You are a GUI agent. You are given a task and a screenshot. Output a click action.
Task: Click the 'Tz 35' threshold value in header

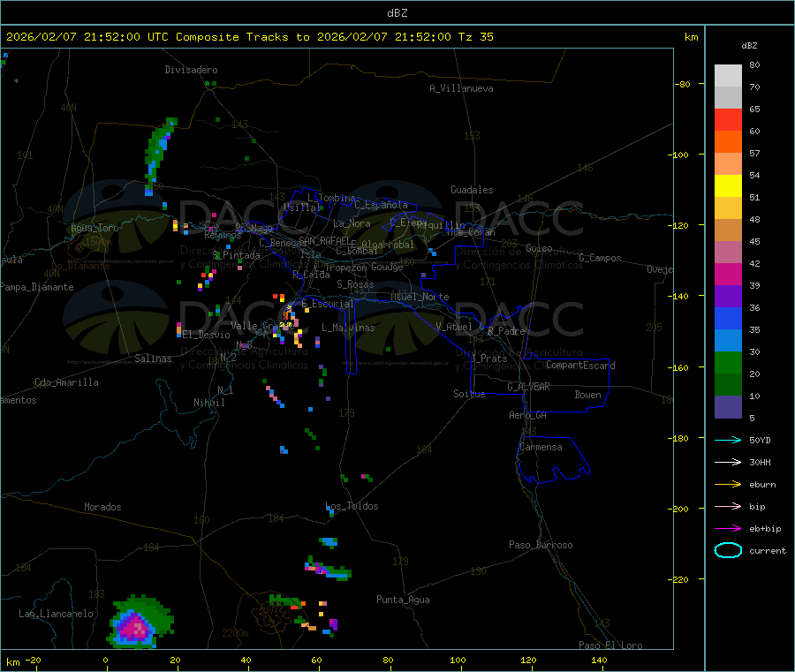pos(475,37)
